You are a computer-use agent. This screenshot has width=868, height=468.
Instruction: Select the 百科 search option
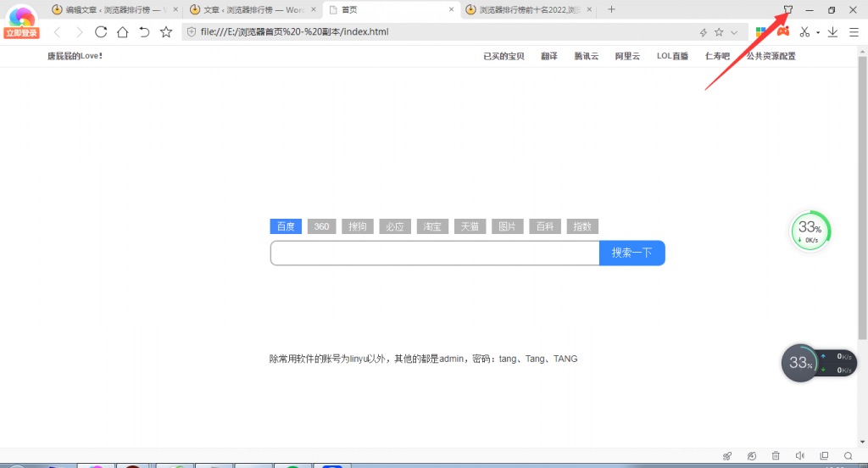[545, 226]
